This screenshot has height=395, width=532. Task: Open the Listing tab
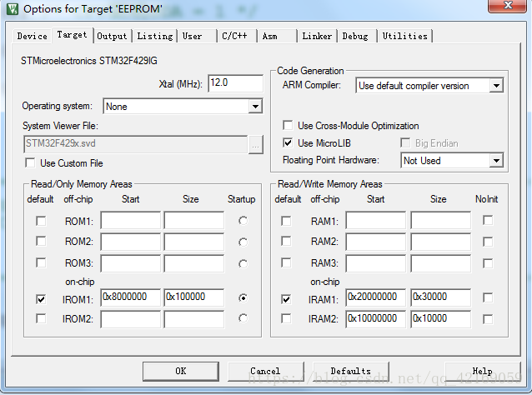coord(155,37)
